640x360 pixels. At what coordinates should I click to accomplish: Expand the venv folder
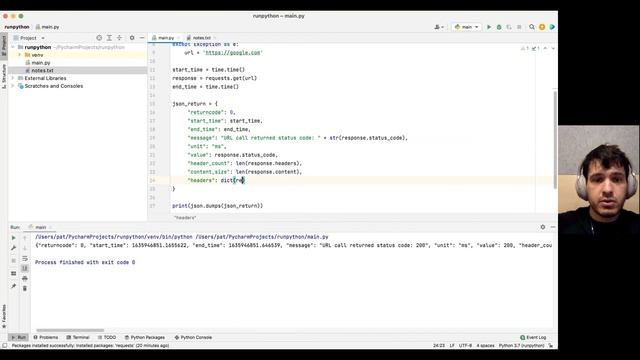tap(19, 55)
